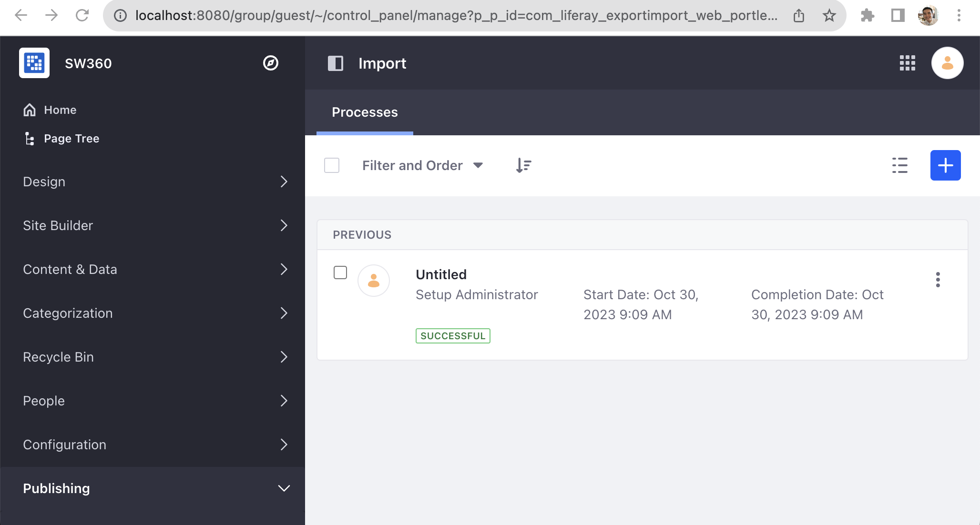Open the user avatar account menu
This screenshot has width=980, height=525.
tap(947, 63)
